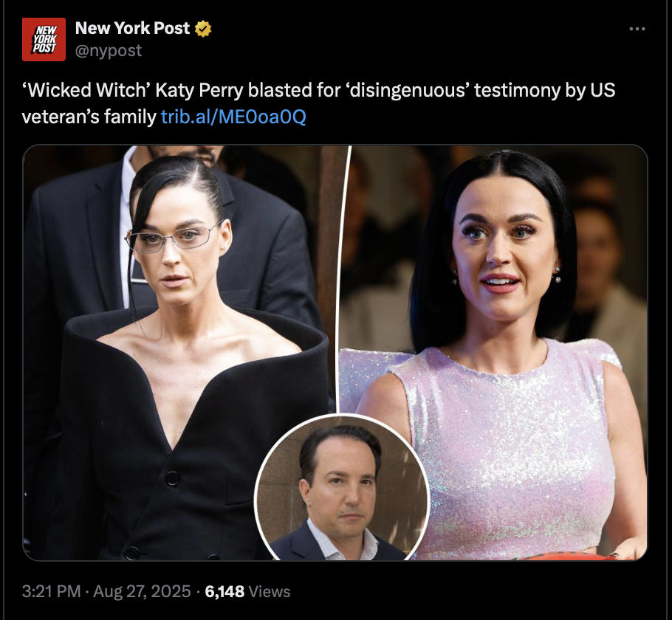
Task: Click the 3:21 PM timestamp
Action: pyautogui.click(x=51, y=591)
